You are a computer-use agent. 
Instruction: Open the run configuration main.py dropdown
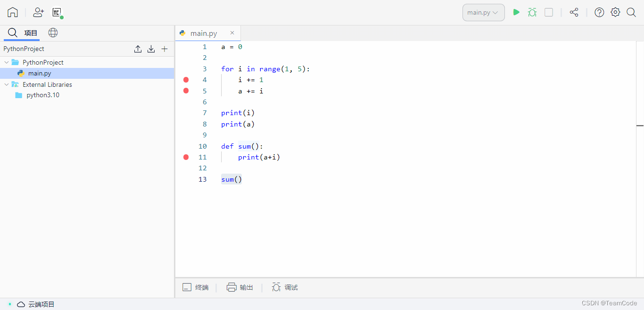483,12
